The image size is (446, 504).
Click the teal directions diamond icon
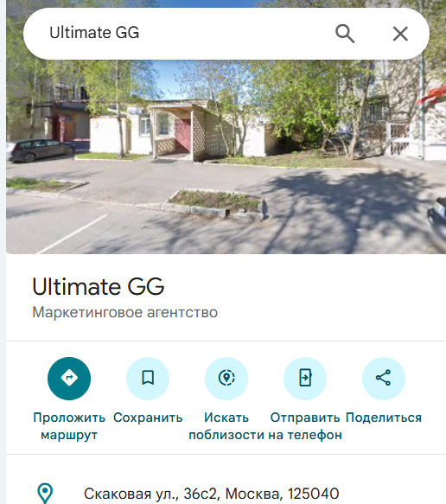pos(69,379)
